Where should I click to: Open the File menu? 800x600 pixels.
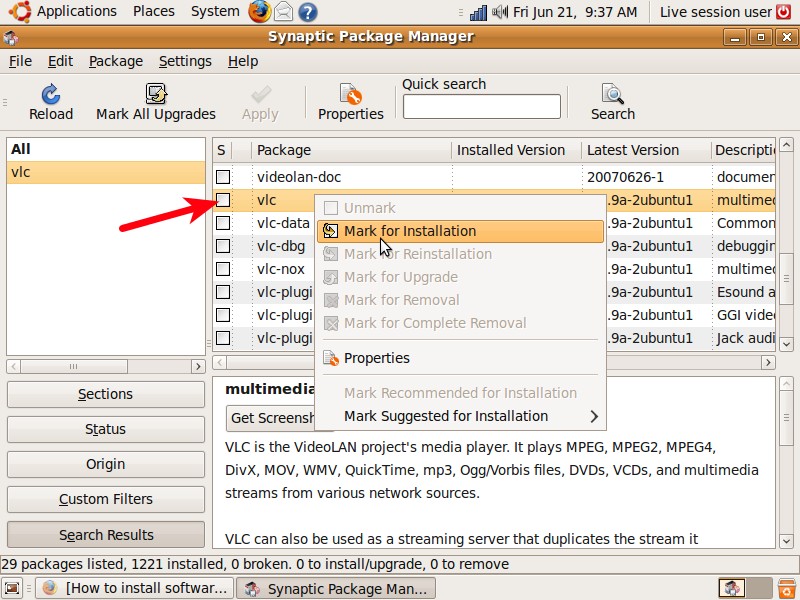click(x=20, y=61)
